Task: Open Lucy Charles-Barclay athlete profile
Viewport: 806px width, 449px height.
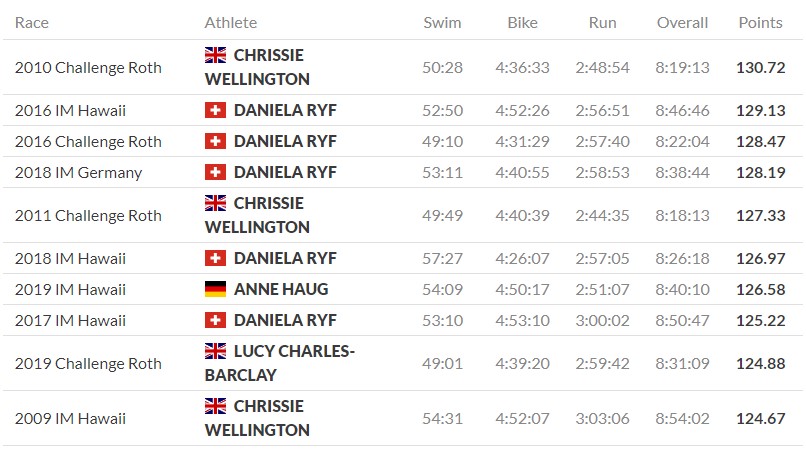Action: [293, 351]
